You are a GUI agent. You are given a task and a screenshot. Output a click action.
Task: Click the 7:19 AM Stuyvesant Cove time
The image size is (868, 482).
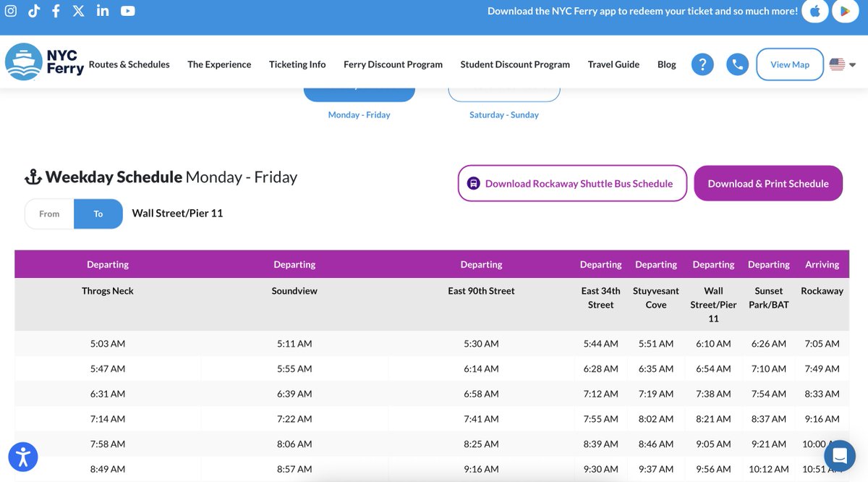click(x=656, y=394)
